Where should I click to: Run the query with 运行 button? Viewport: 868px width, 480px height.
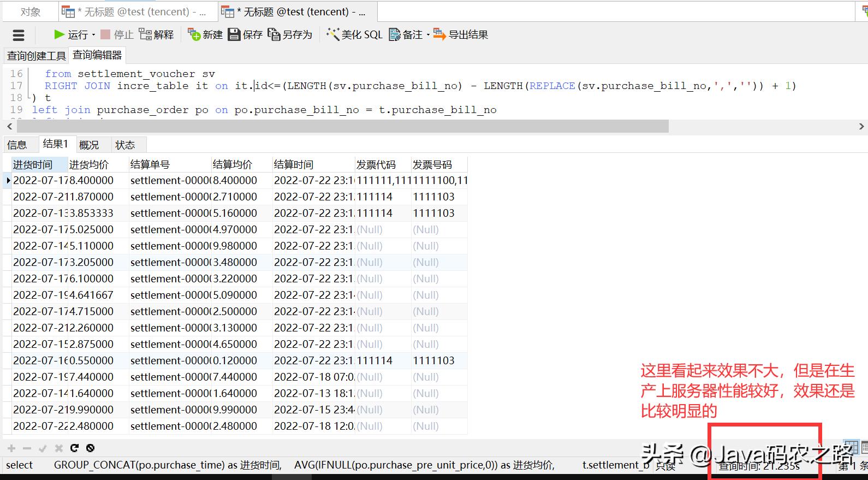click(71, 35)
